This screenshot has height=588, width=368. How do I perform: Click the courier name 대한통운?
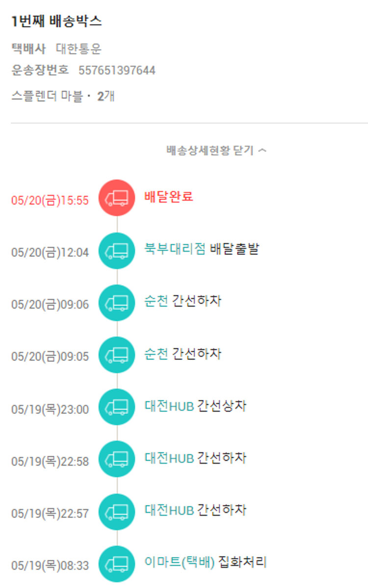click(x=79, y=49)
